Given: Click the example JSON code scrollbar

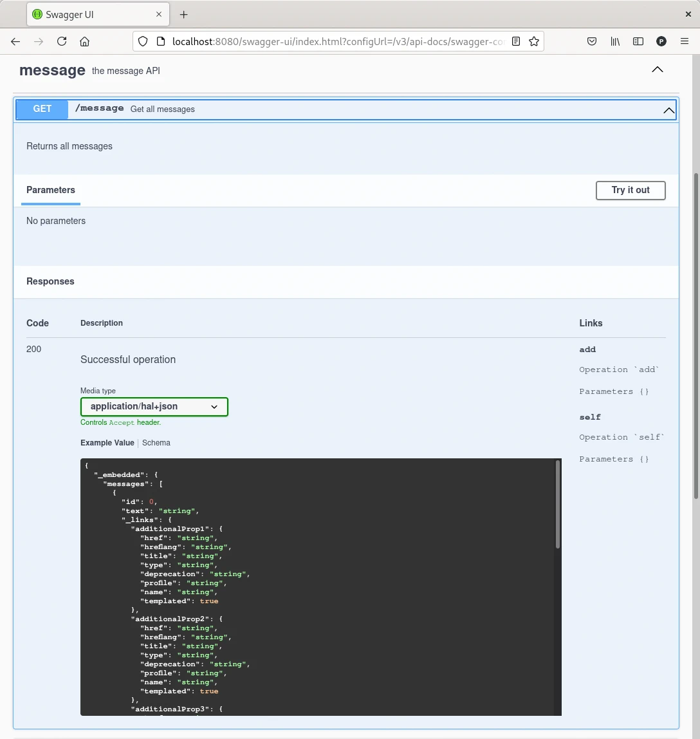Looking at the screenshot, I should pyautogui.click(x=558, y=505).
